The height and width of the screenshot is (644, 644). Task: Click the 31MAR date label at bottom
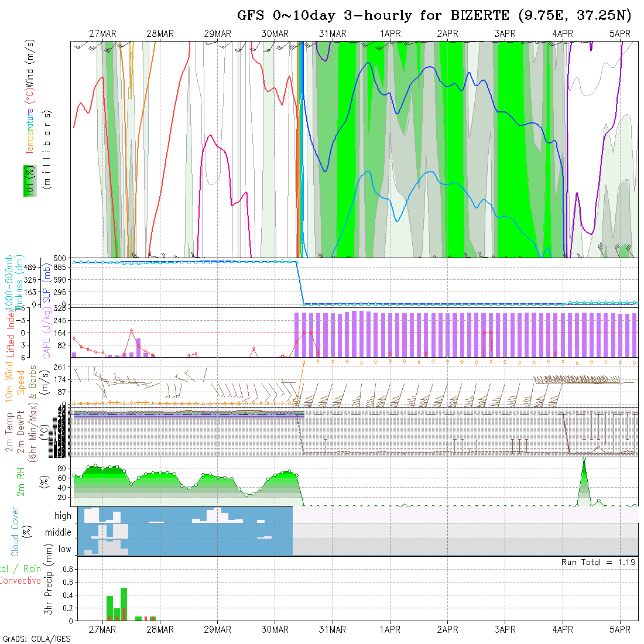click(x=333, y=629)
